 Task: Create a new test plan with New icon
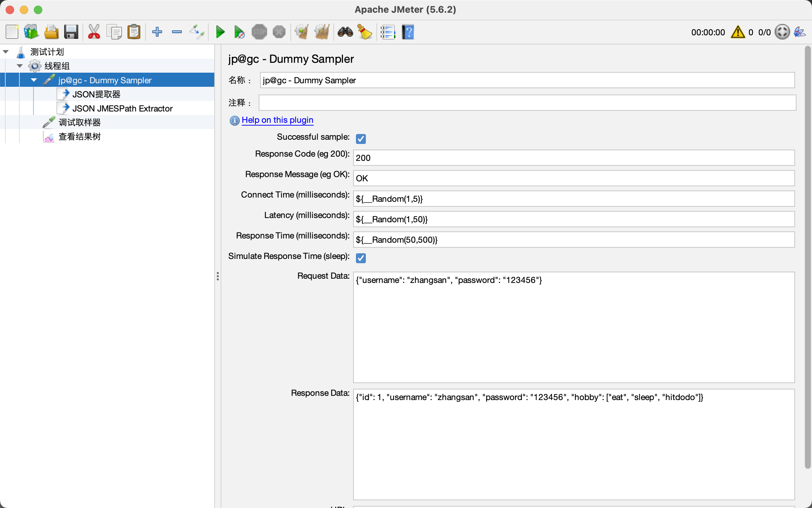point(12,32)
